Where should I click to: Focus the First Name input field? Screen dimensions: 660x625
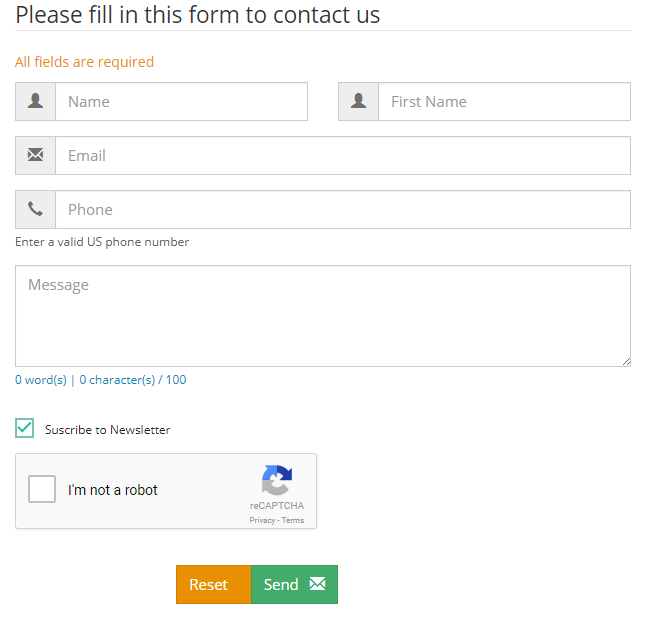tap(504, 101)
